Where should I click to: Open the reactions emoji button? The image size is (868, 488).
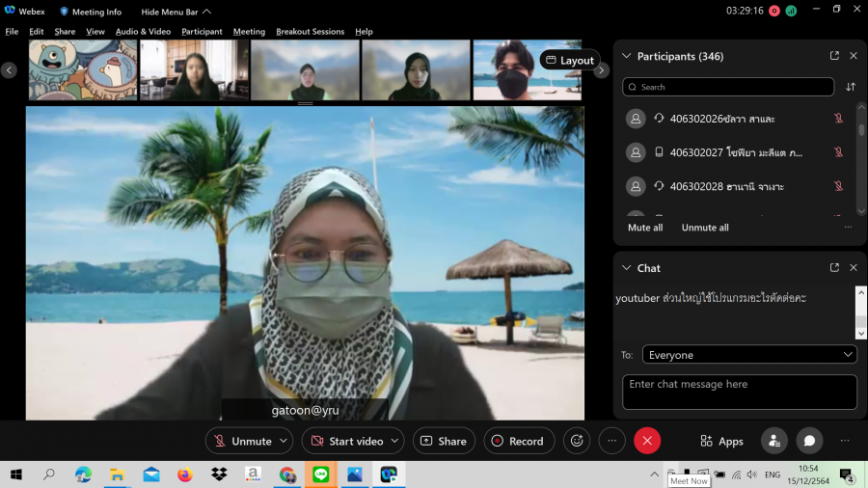(577, 441)
